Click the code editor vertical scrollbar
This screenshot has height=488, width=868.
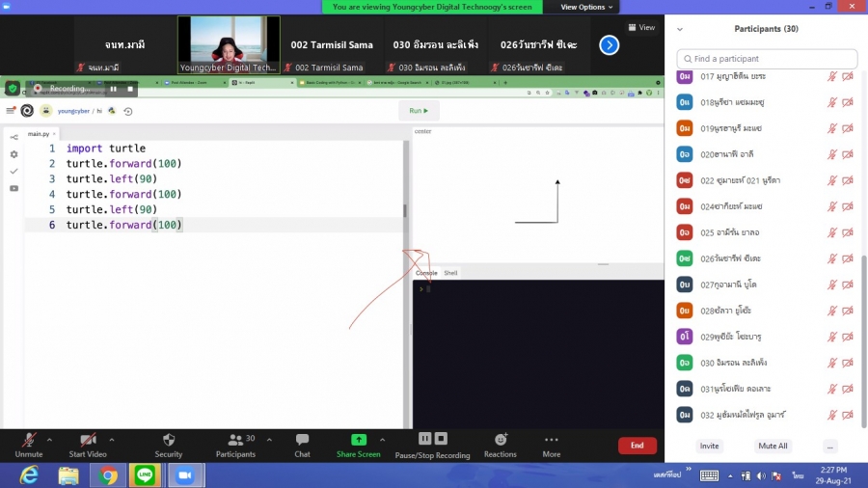[x=405, y=210]
